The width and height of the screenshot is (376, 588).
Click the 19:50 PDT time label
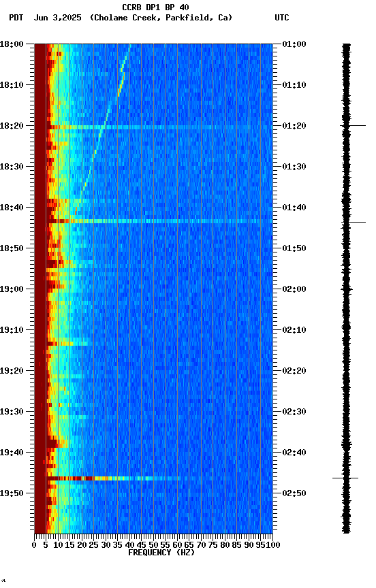12,493
